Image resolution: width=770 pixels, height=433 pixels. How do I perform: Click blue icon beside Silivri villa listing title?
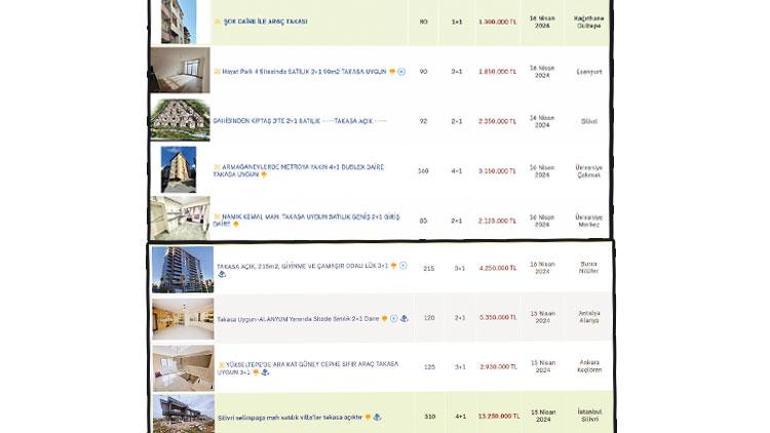click(x=377, y=417)
